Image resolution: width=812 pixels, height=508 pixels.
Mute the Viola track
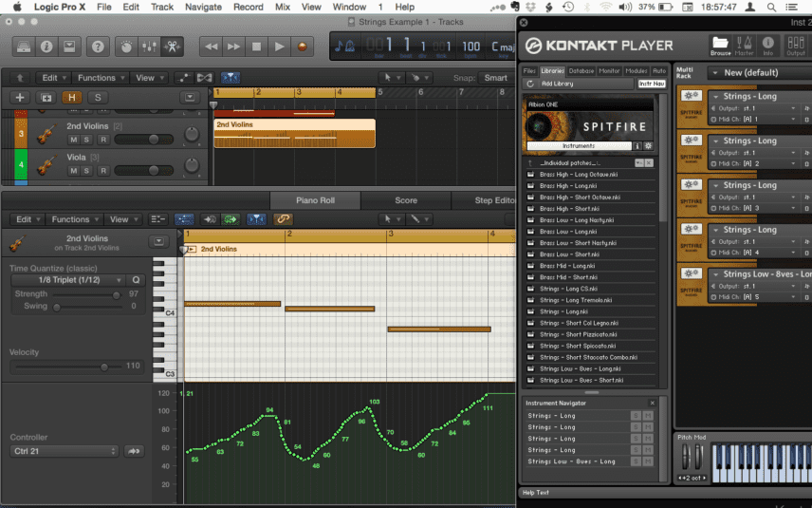[x=74, y=171]
